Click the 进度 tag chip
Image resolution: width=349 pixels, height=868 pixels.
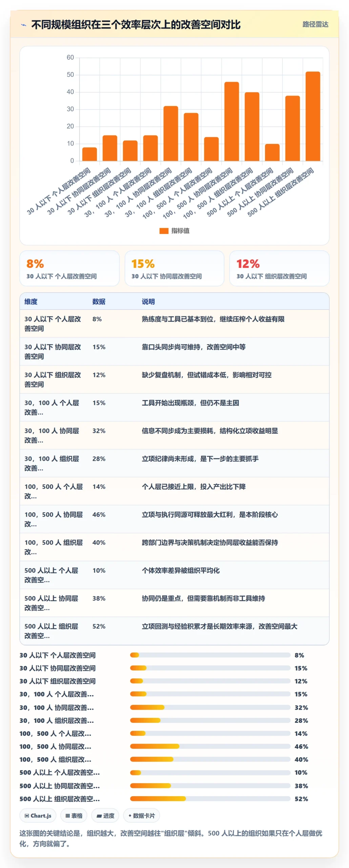[105, 815]
